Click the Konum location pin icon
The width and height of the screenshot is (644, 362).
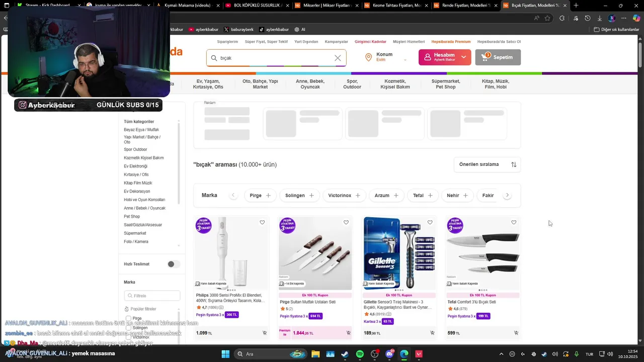point(368,57)
